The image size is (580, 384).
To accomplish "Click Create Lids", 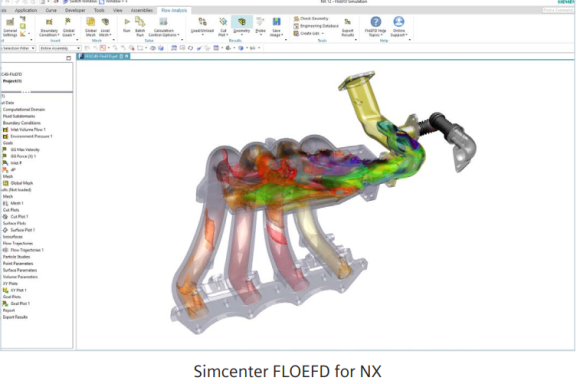I will click(307, 33).
